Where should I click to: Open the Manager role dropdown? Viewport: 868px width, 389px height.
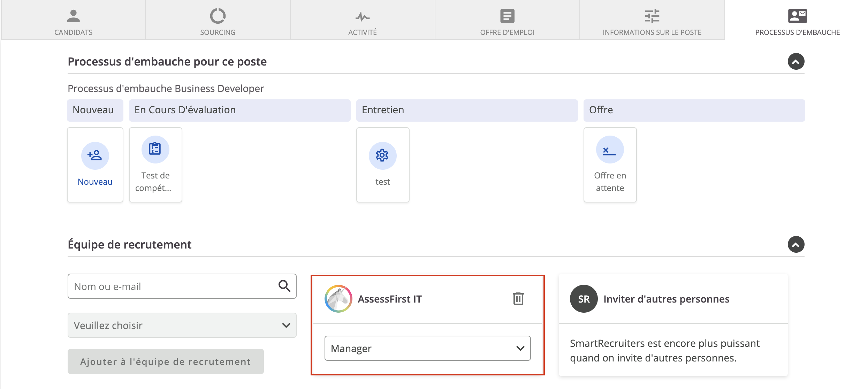(x=427, y=348)
